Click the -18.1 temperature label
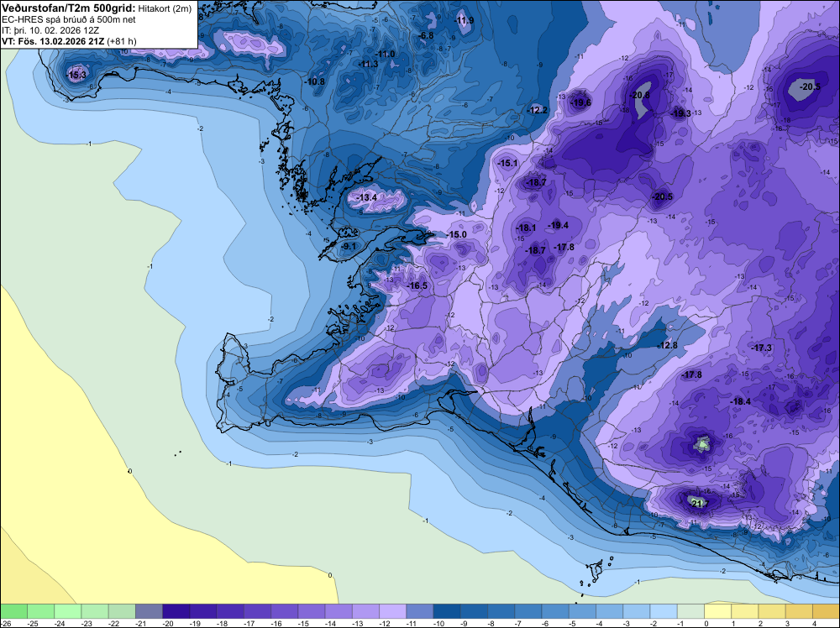The height and width of the screenshot is (628, 840). 526,228
